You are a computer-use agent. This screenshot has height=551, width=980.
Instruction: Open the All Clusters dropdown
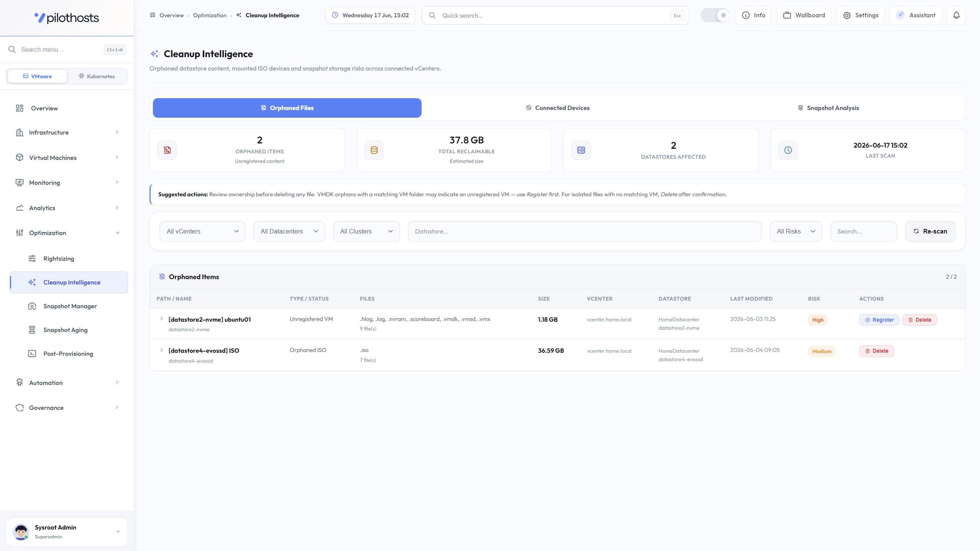click(x=366, y=231)
